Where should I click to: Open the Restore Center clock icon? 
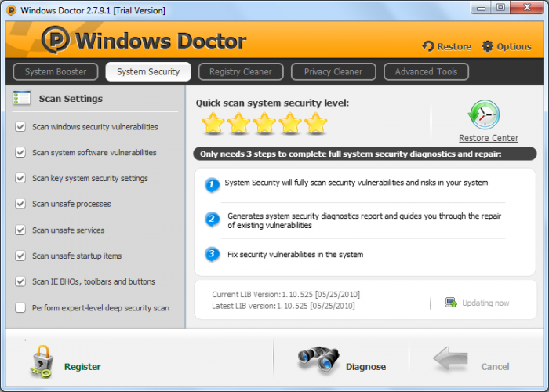click(484, 115)
